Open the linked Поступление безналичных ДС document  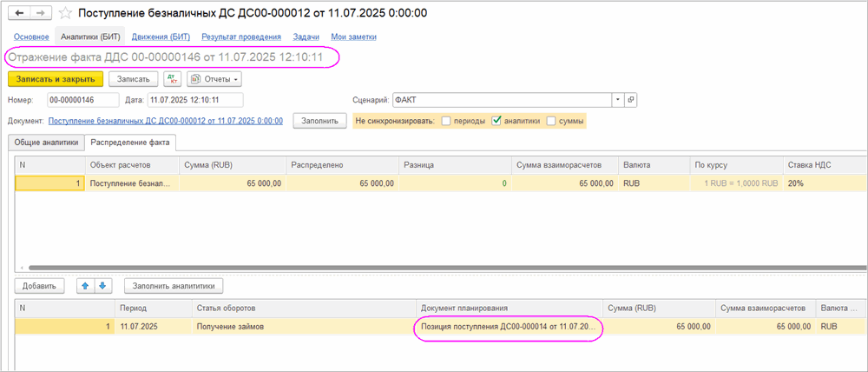(165, 121)
